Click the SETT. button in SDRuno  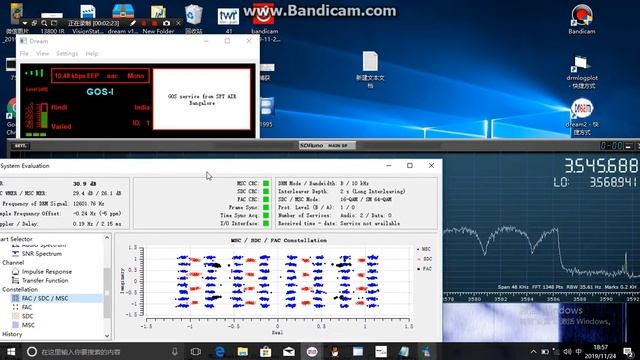point(20,146)
